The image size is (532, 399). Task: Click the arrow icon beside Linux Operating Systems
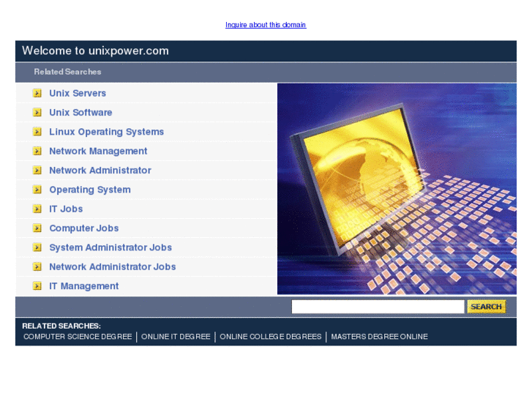37,132
